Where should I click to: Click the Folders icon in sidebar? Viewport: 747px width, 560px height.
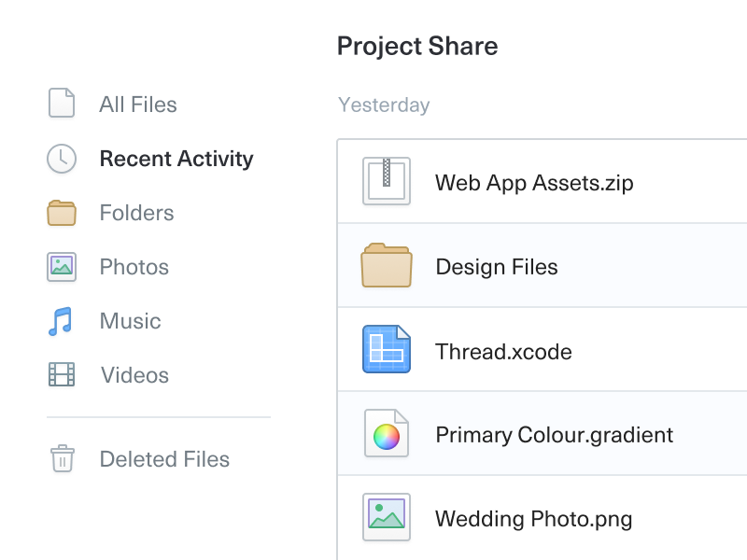pos(62,213)
